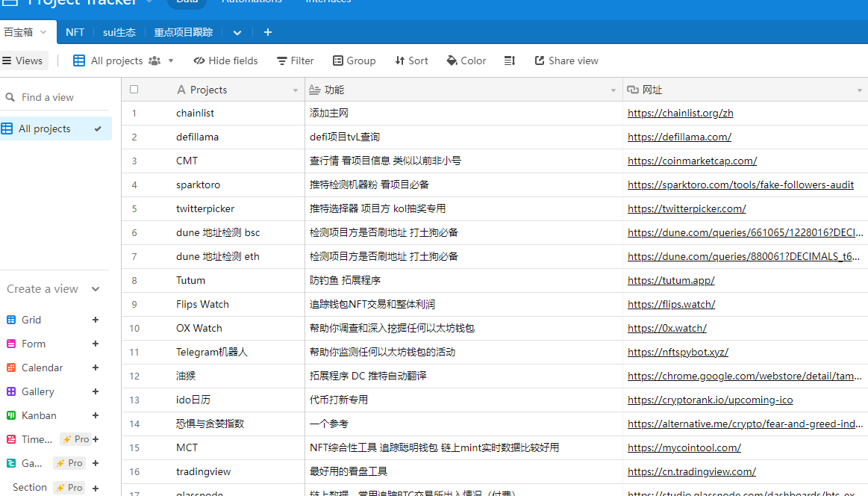Screen dimensions: 868x496
Task: Click the Pro badge next to Section
Action: coord(69,488)
